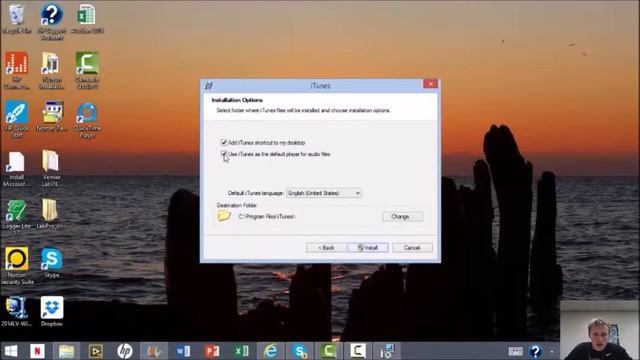Click Install to begin iTunes installation

(x=368, y=248)
